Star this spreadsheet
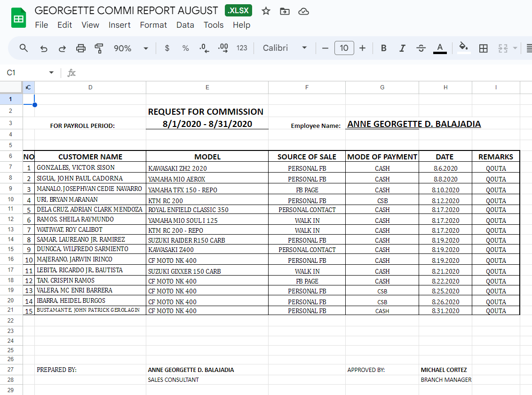This screenshot has height=395, width=532. 266,11
